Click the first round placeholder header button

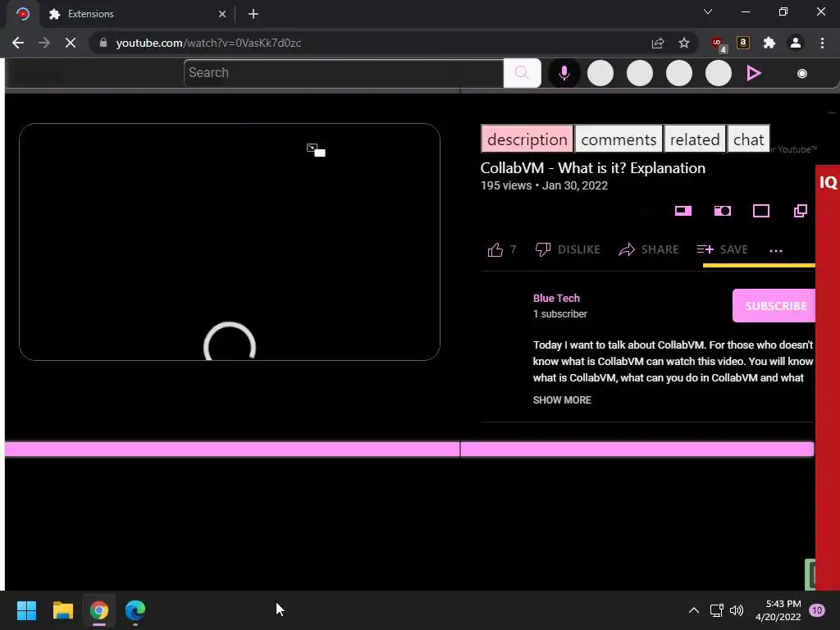point(600,73)
